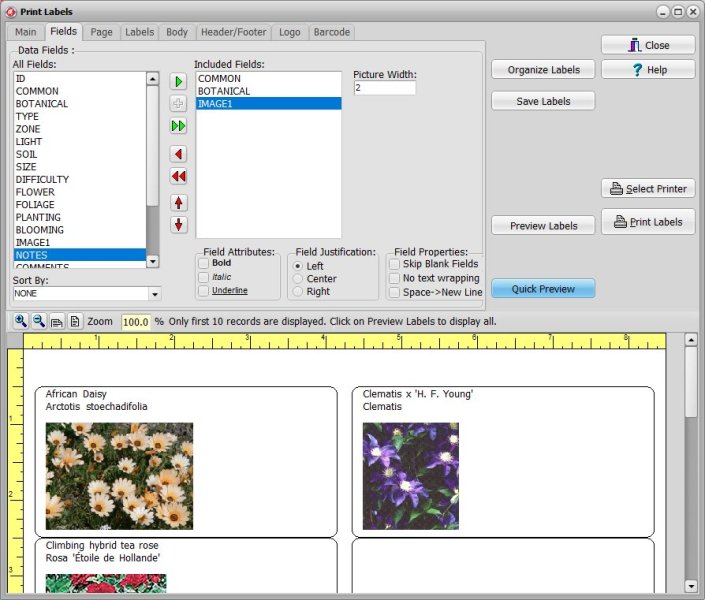Select COMMON in Included Fields list
Image resolution: width=705 pixels, height=600 pixels.
click(268, 78)
